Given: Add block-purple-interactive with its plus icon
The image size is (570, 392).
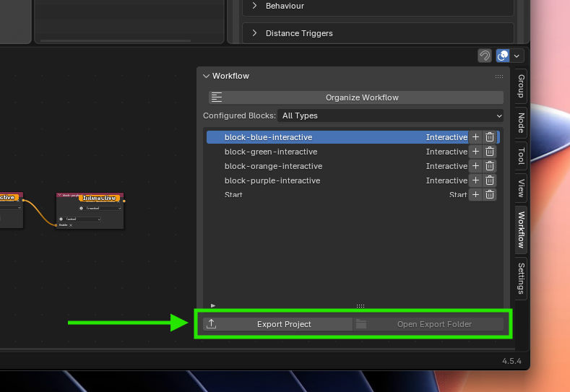Looking at the screenshot, I should point(475,180).
